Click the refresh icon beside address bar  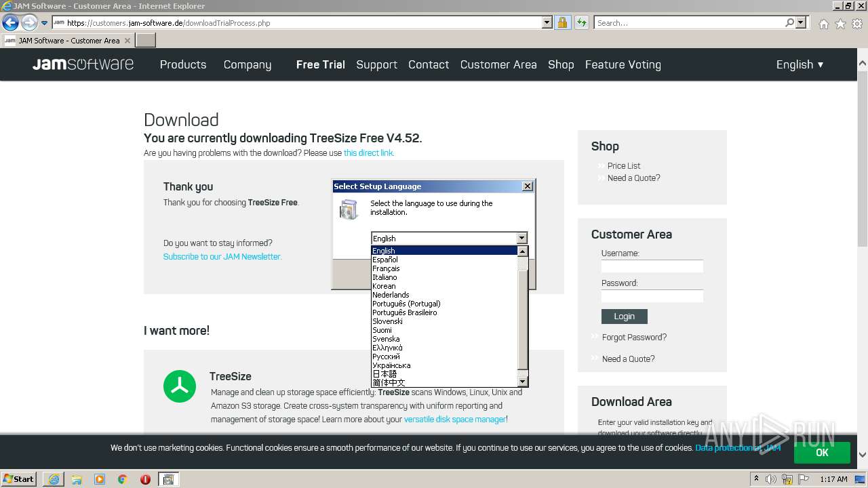click(582, 22)
